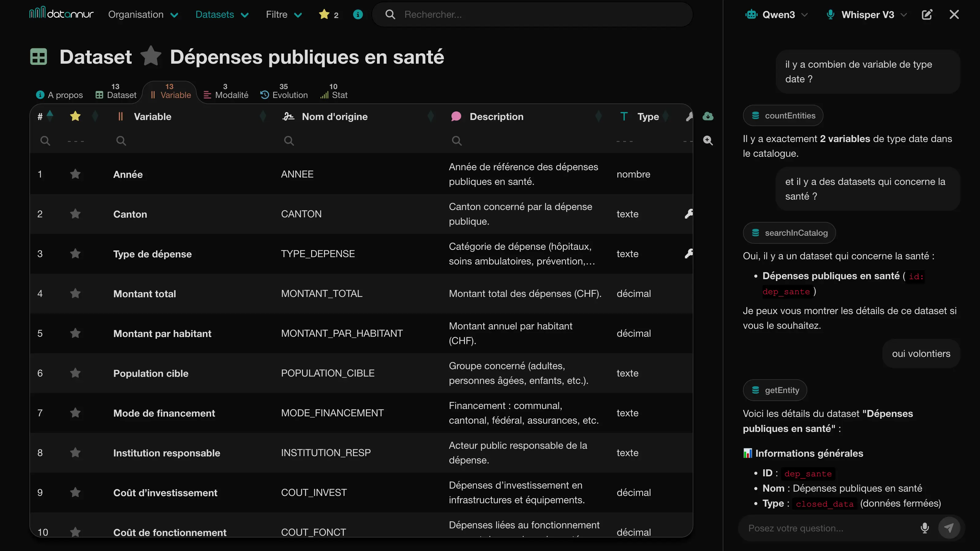Sort by the # column arrow
980x551 pixels.
(50, 116)
